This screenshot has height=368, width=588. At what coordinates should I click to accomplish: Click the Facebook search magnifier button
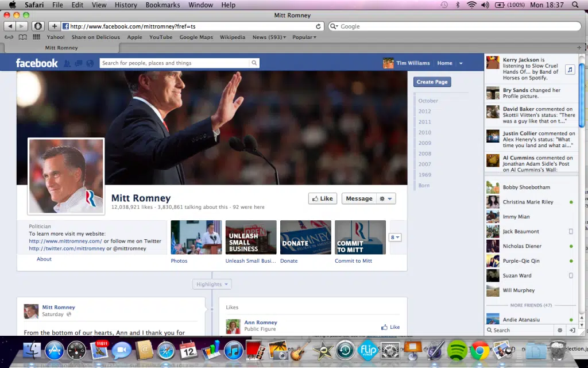point(254,63)
